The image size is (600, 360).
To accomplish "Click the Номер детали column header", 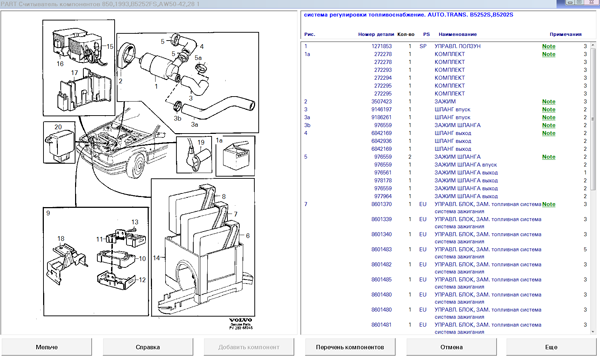I will click(x=376, y=34).
